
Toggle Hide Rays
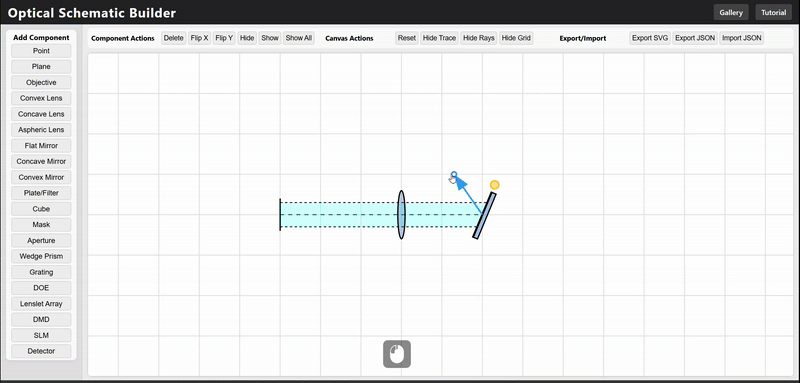479,38
